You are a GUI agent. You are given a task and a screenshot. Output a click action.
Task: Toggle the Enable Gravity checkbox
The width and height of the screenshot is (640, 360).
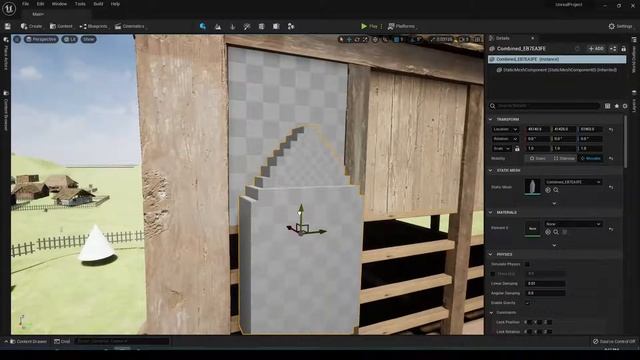tap(527, 303)
